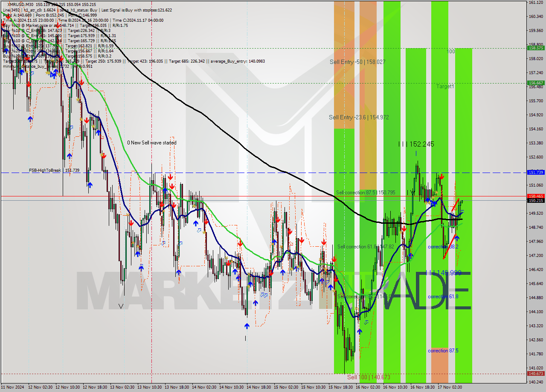Select the blue 'correction 87.5' label
This screenshot has width=546, height=392.
click(x=443, y=351)
